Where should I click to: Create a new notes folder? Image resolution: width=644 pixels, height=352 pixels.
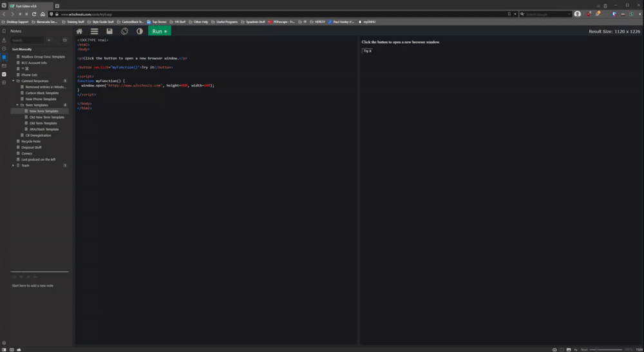[64, 41]
